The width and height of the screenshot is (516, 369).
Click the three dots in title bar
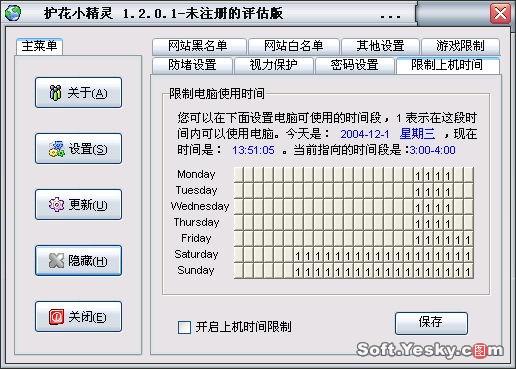click(x=391, y=16)
